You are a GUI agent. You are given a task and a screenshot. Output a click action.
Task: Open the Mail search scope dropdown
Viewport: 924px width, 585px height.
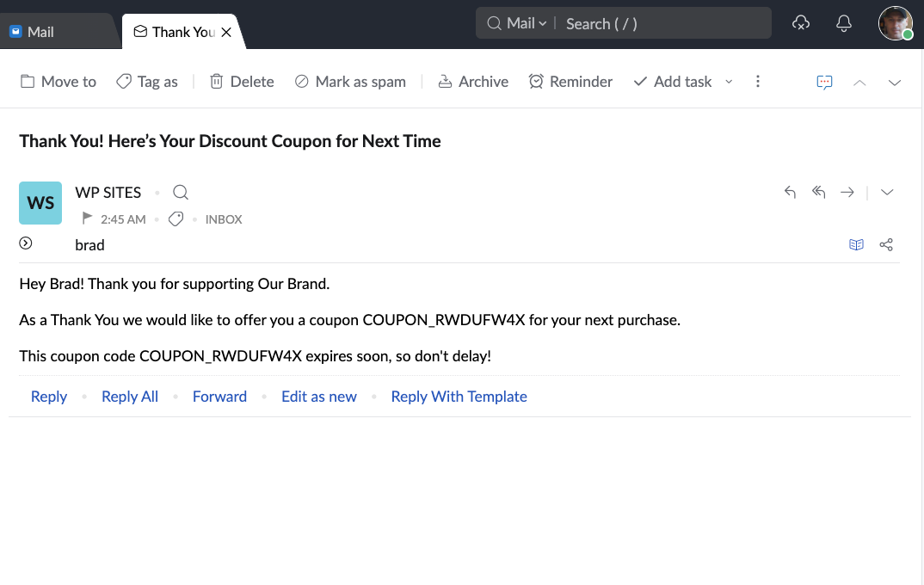pyautogui.click(x=526, y=24)
